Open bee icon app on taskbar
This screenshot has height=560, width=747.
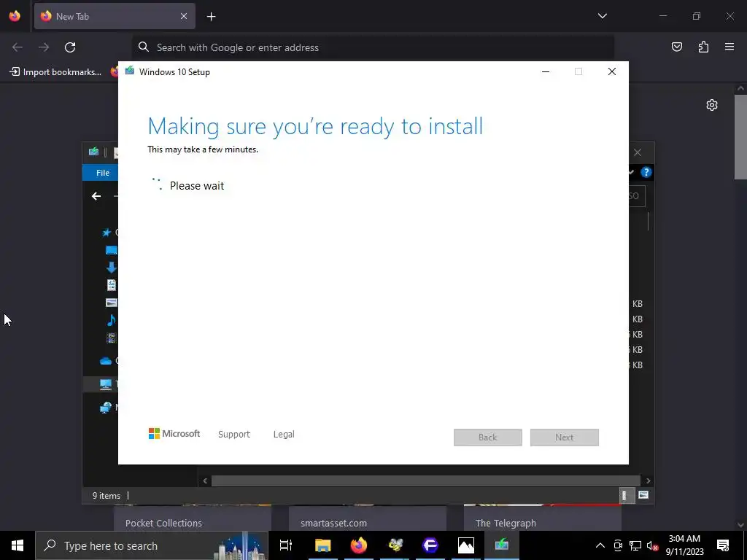click(395, 545)
